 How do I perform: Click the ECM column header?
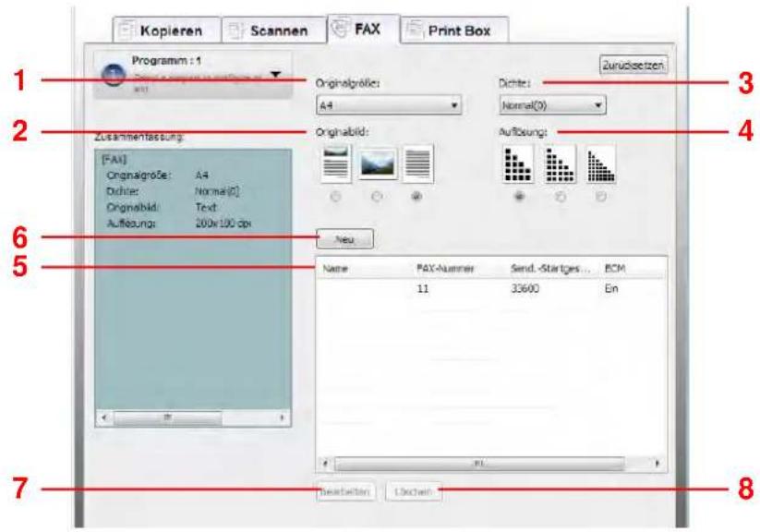pyautogui.click(x=615, y=268)
